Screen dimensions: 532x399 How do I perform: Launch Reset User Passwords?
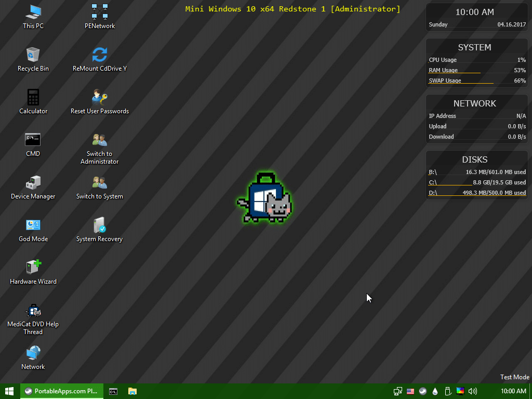(x=100, y=102)
